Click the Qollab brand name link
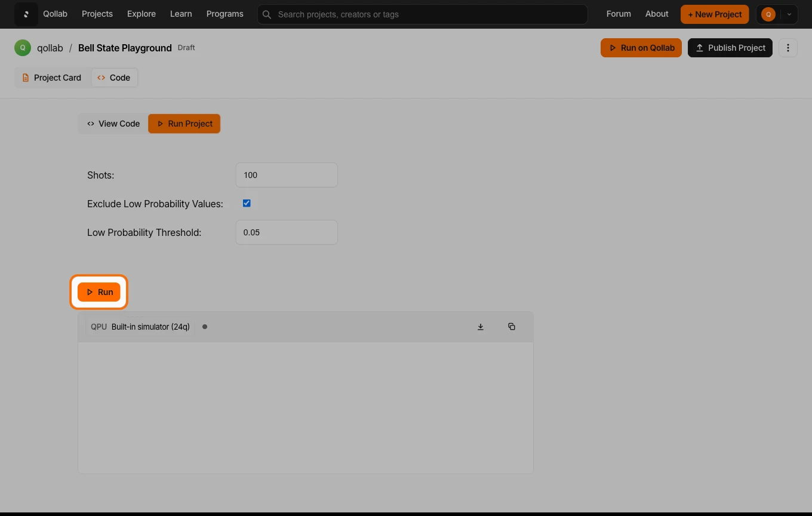The height and width of the screenshot is (516, 812). tap(55, 14)
